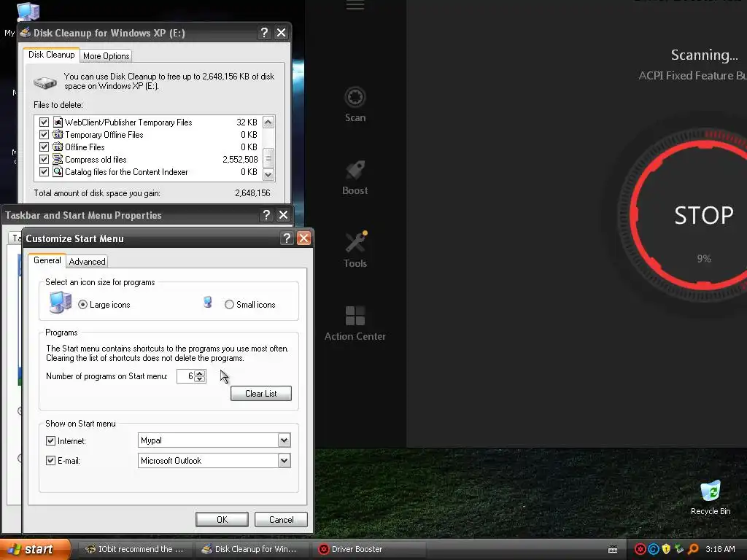Click the Compress old files icon
Viewport: 747px width, 560px height.
click(x=58, y=160)
